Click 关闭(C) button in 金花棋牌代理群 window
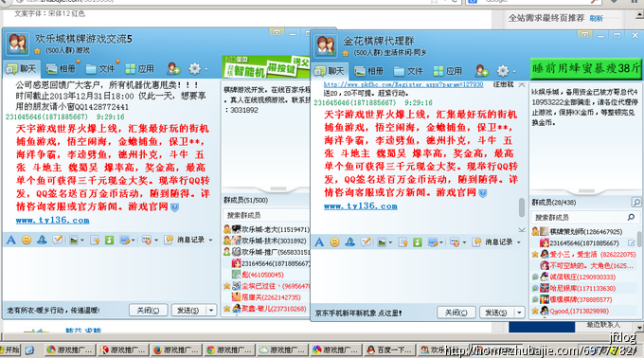644x358 pixels. [456, 313]
